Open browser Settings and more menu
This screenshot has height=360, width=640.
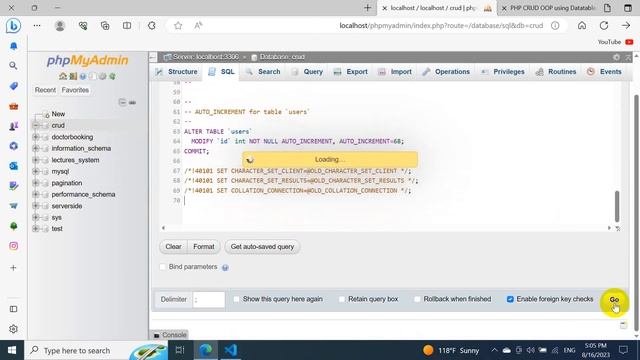click(x=37, y=26)
